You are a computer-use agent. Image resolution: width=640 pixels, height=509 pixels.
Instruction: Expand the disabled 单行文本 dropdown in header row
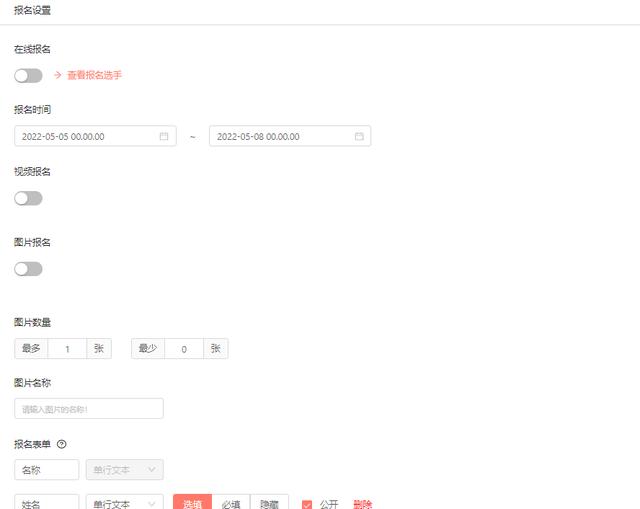tap(124, 470)
